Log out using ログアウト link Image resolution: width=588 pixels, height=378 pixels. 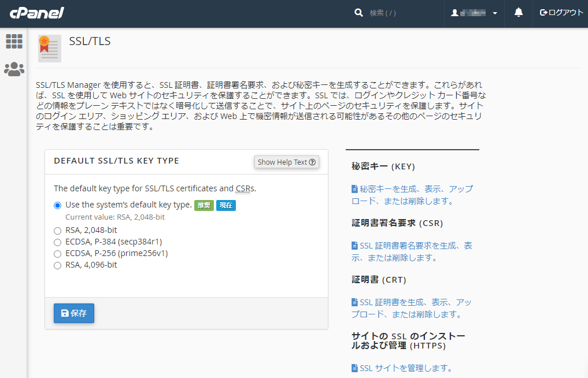tap(561, 13)
